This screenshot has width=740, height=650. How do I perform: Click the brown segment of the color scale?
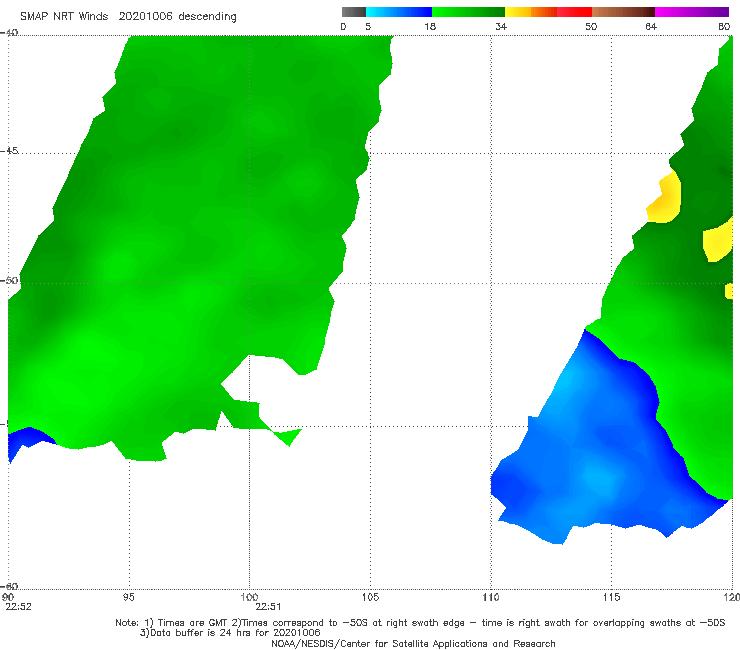point(623,12)
